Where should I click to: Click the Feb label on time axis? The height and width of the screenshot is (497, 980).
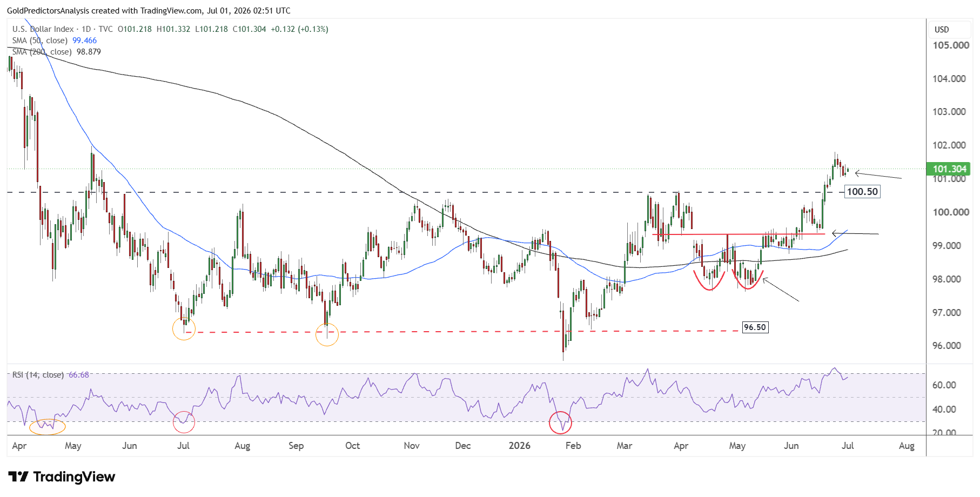573,446
